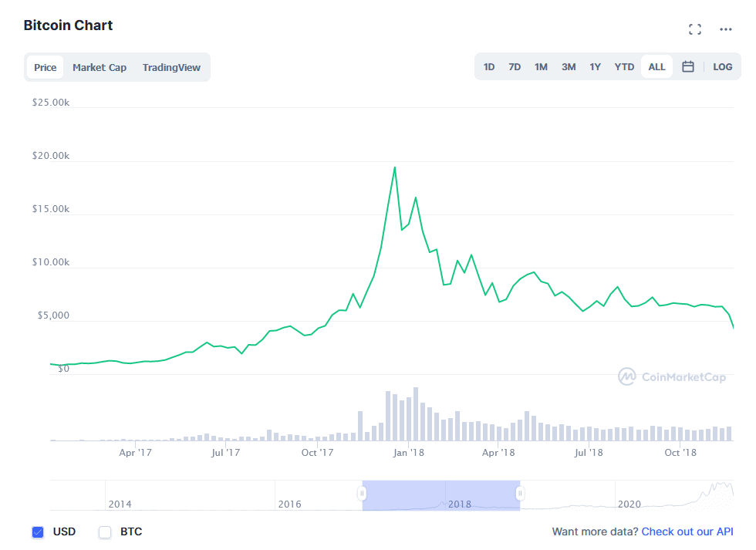Select the 3M time range
This screenshot has height=550, width=756.
tap(569, 67)
